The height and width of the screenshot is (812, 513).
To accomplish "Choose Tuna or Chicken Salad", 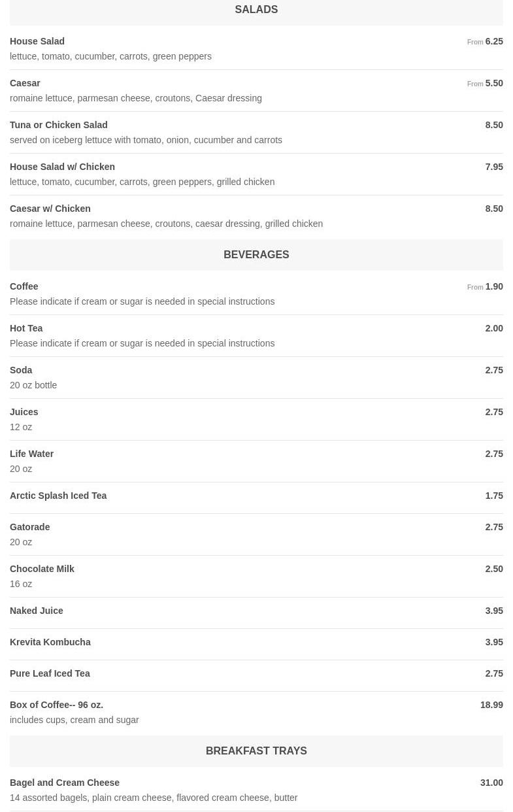I will [59, 126].
